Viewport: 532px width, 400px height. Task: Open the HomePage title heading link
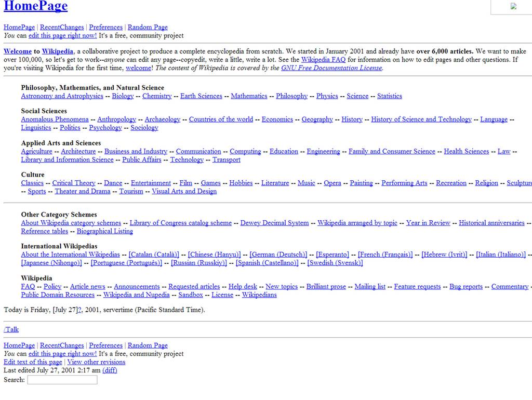tap(35, 7)
